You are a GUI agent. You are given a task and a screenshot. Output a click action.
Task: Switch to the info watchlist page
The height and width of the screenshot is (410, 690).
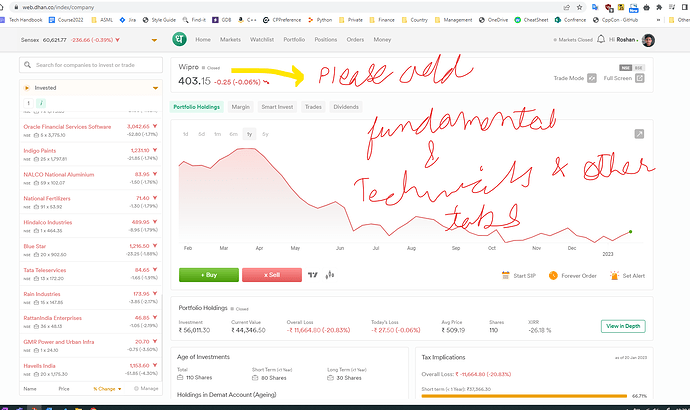coord(40,103)
